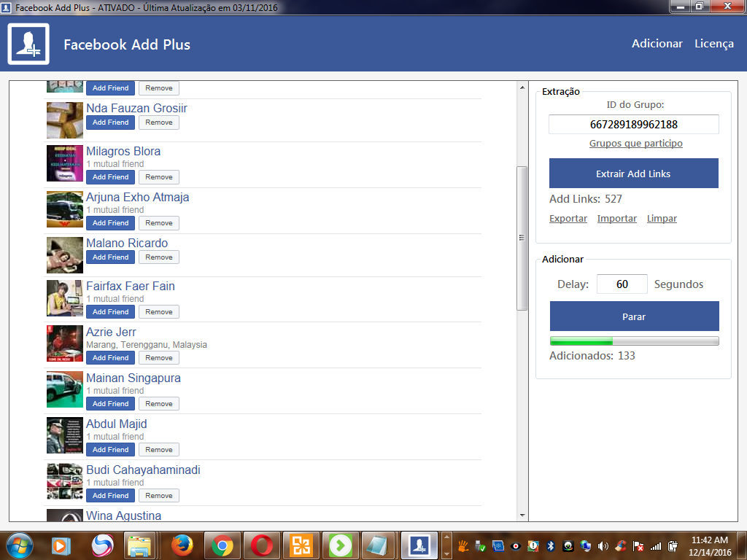This screenshot has height=560, width=747.
Task: Remove Fairfax Faer Fain from list
Action: (x=159, y=312)
